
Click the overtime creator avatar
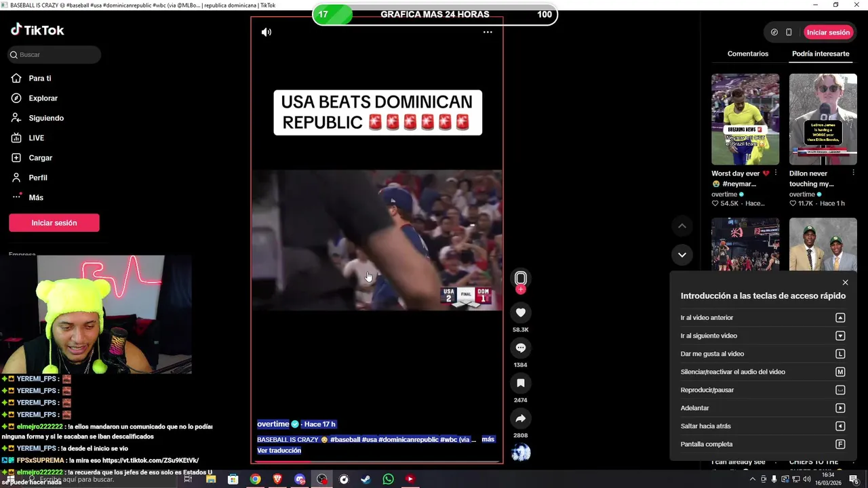pyautogui.click(x=521, y=278)
